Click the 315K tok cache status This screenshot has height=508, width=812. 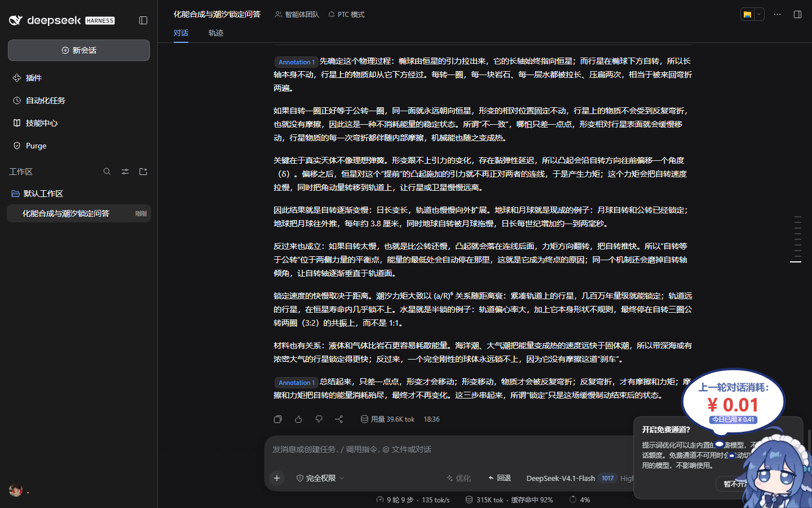click(509, 500)
